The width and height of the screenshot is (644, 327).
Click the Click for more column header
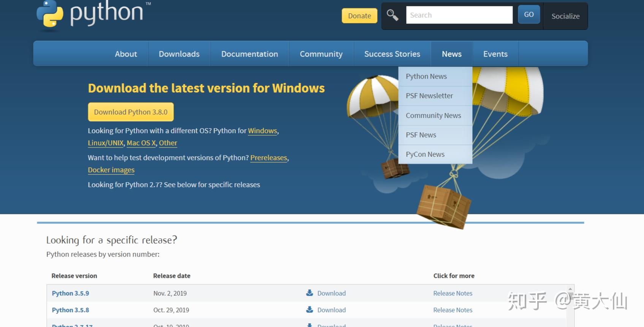click(454, 276)
